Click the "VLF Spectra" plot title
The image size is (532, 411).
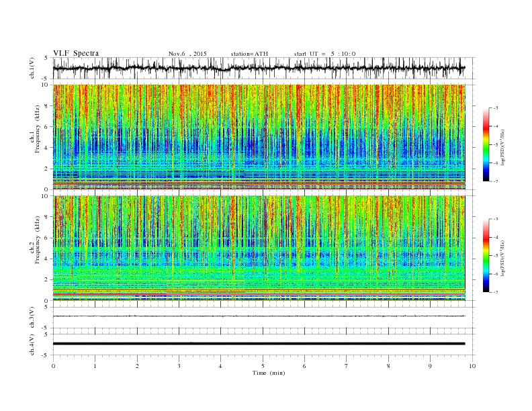[76, 53]
